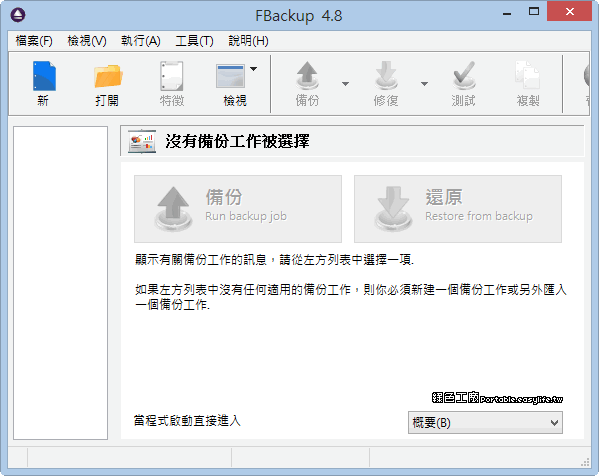Click the large 還原 Restore from backup button
599x476 pixels.
tap(458, 209)
